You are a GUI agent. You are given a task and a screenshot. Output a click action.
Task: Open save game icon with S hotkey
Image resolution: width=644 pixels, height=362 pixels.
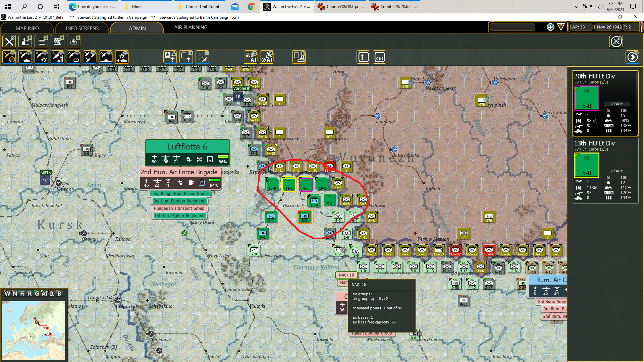tap(74, 42)
